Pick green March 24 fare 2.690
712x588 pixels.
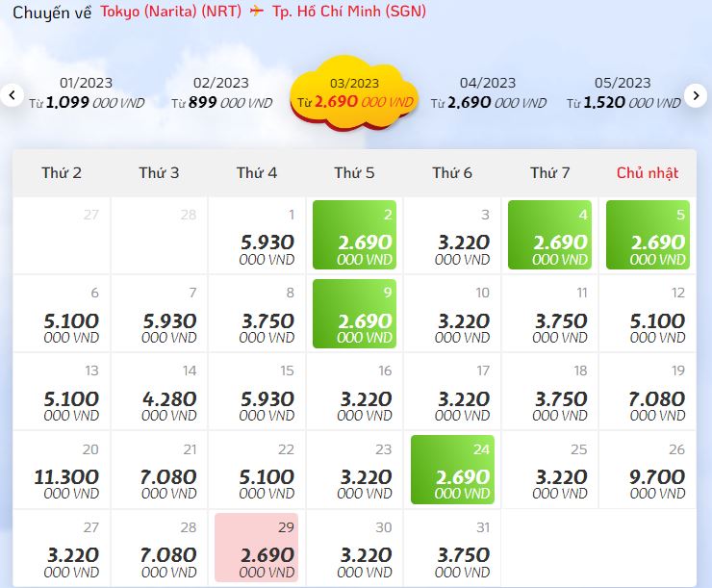[452, 470]
